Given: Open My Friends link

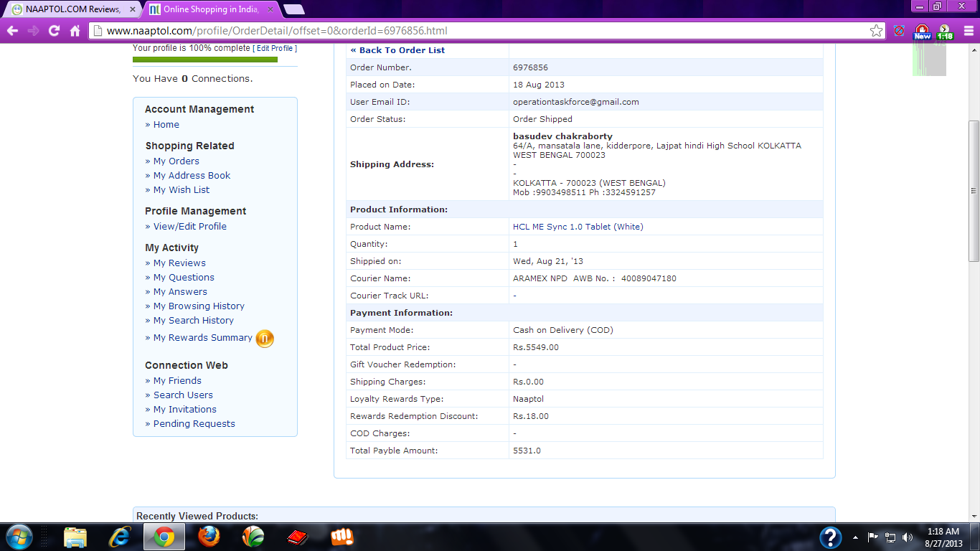Looking at the screenshot, I should coord(177,381).
